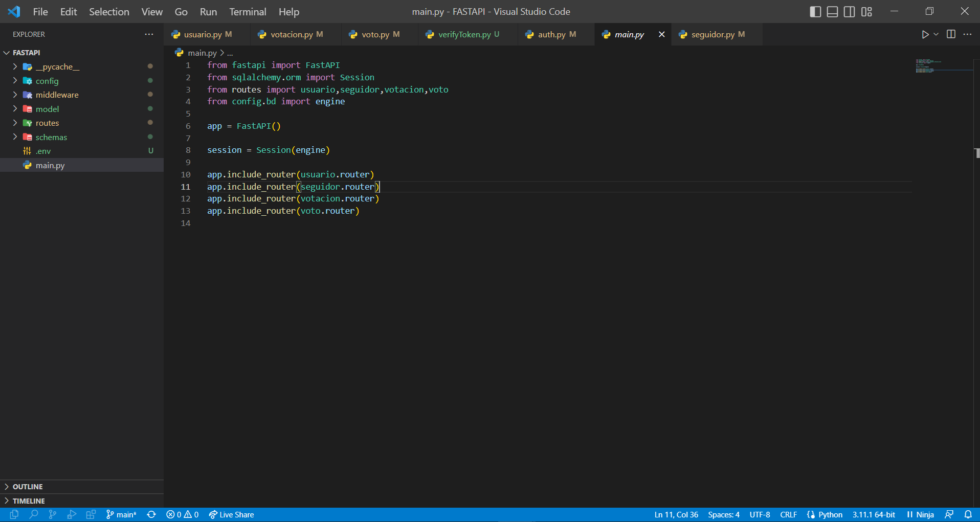Expand the schemas folder
980x522 pixels.
15,137
